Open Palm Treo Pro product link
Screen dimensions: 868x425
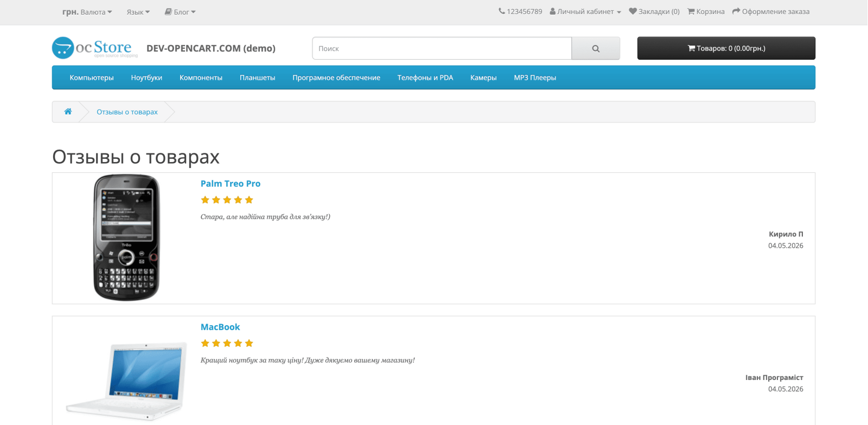pyautogui.click(x=231, y=184)
